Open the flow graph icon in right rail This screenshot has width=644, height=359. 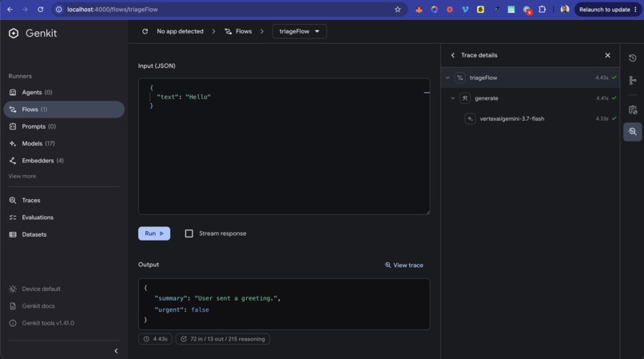[633, 80]
